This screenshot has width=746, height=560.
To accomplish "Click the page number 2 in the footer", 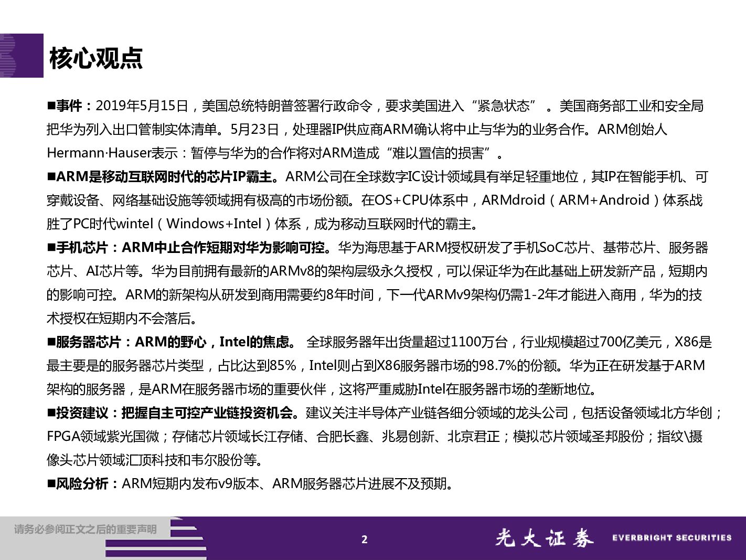I will coord(365,540).
